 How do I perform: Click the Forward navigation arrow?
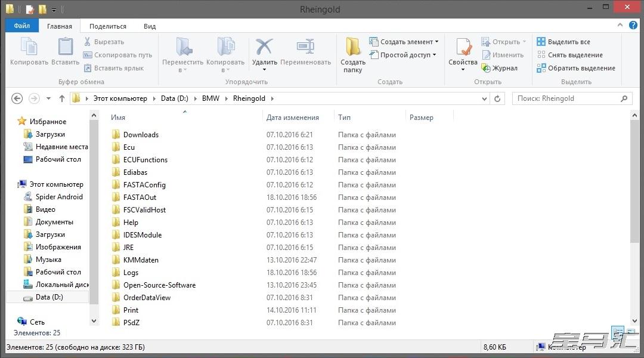pyautogui.click(x=34, y=98)
